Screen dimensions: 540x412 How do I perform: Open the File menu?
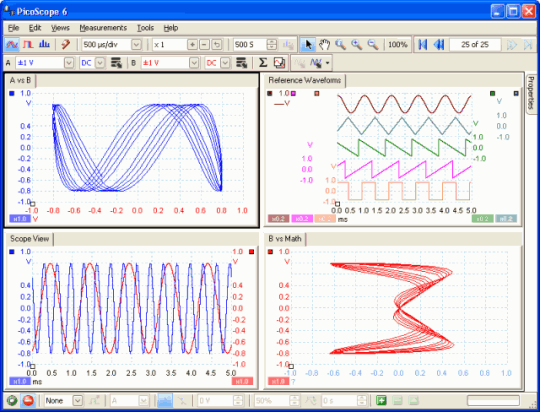(13, 28)
